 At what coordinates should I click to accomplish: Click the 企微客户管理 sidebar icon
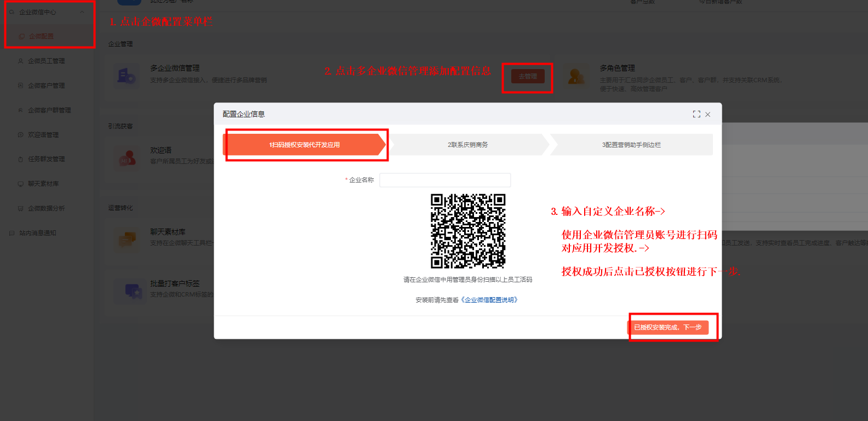(x=21, y=86)
